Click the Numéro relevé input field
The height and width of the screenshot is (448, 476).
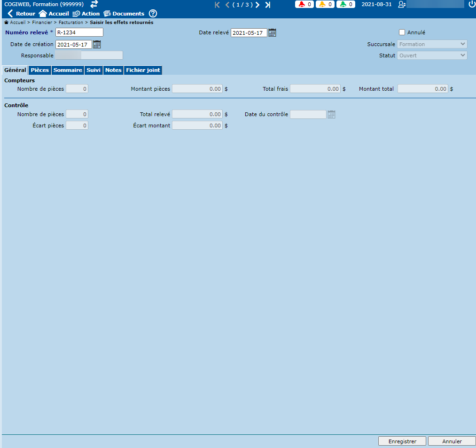coord(79,32)
